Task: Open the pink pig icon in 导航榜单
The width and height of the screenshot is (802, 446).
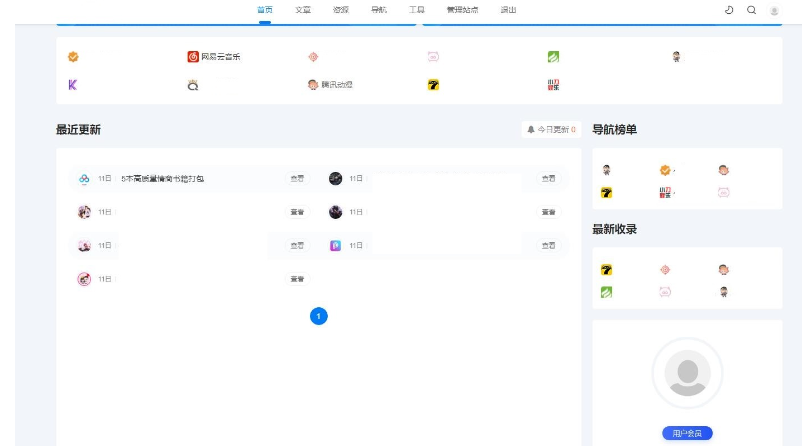Action: click(723, 193)
